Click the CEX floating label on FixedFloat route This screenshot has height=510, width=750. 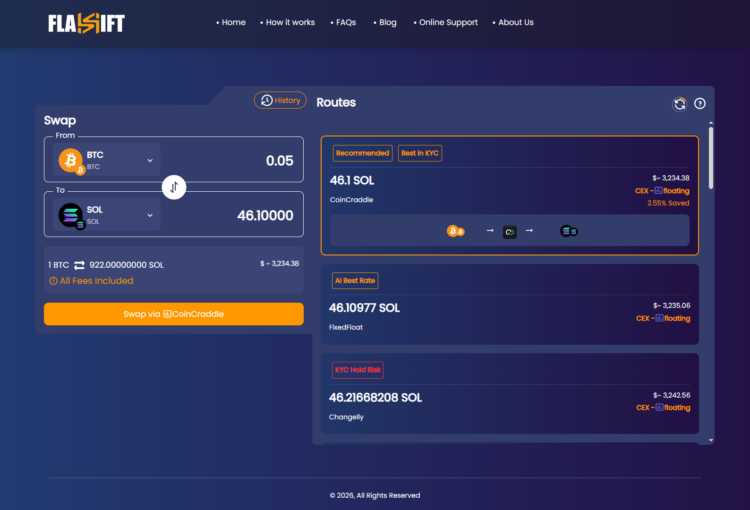point(663,318)
